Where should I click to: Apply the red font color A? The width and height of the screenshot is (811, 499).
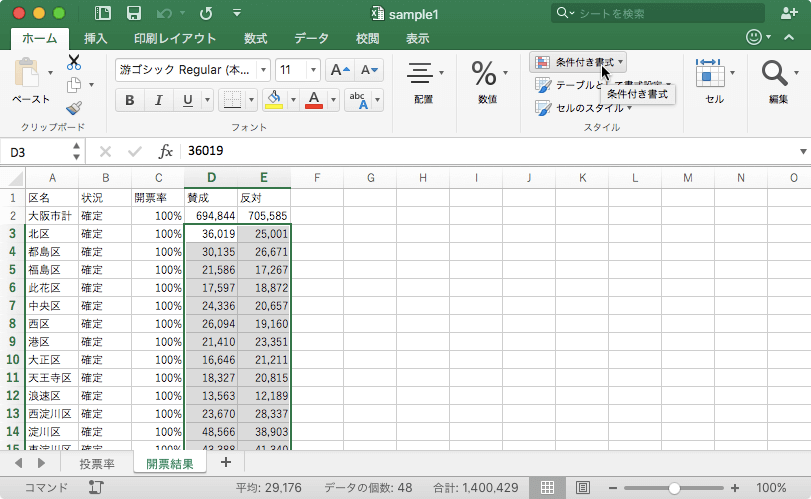[314, 100]
